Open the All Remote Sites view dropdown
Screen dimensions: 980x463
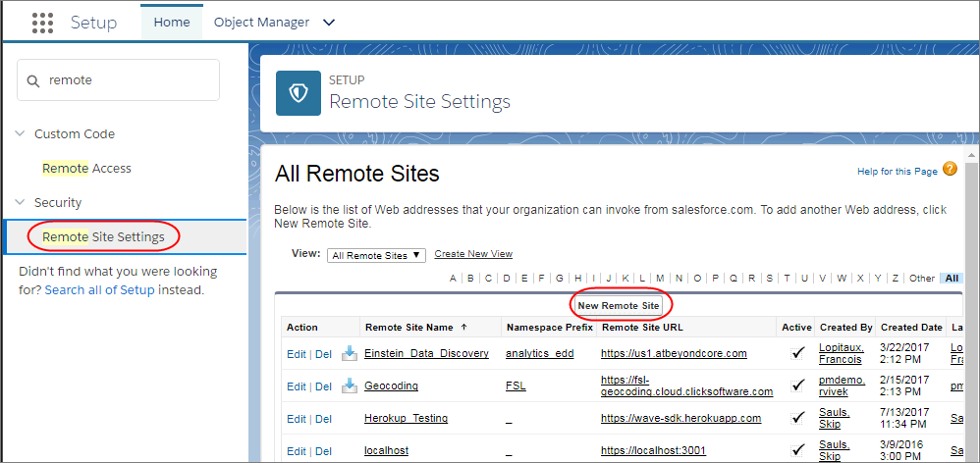tap(376, 255)
